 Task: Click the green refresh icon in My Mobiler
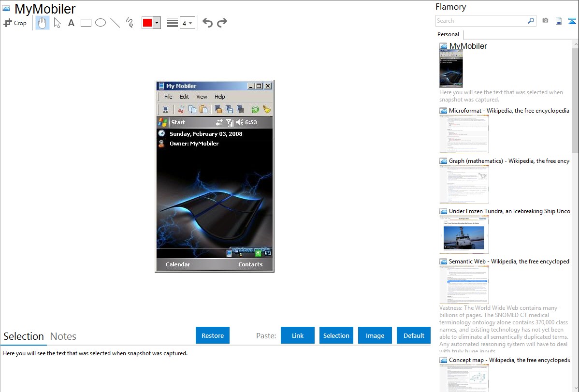(x=255, y=109)
